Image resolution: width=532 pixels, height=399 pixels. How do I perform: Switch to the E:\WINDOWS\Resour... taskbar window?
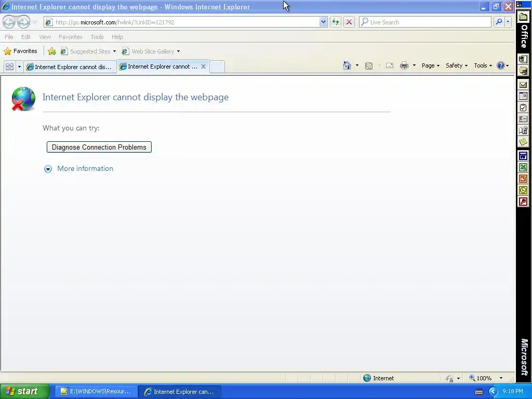click(x=96, y=392)
